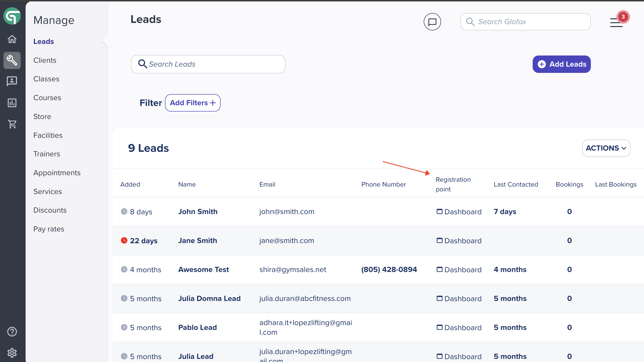Click the Add Leads button
The height and width of the screenshot is (362, 644).
561,64
